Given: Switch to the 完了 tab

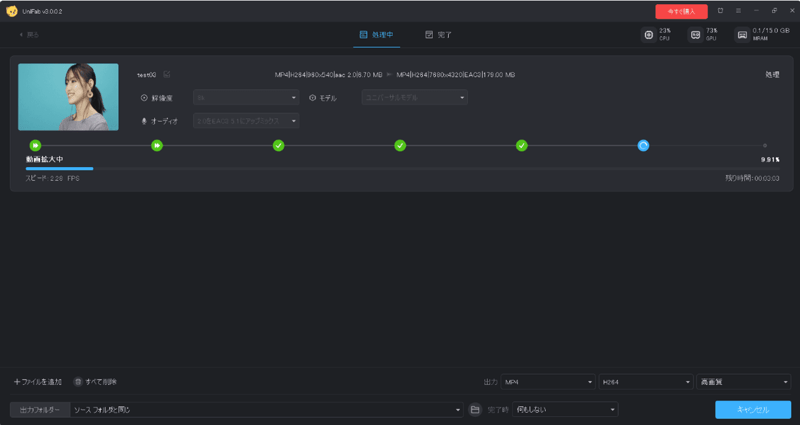Looking at the screenshot, I should click(438, 35).
